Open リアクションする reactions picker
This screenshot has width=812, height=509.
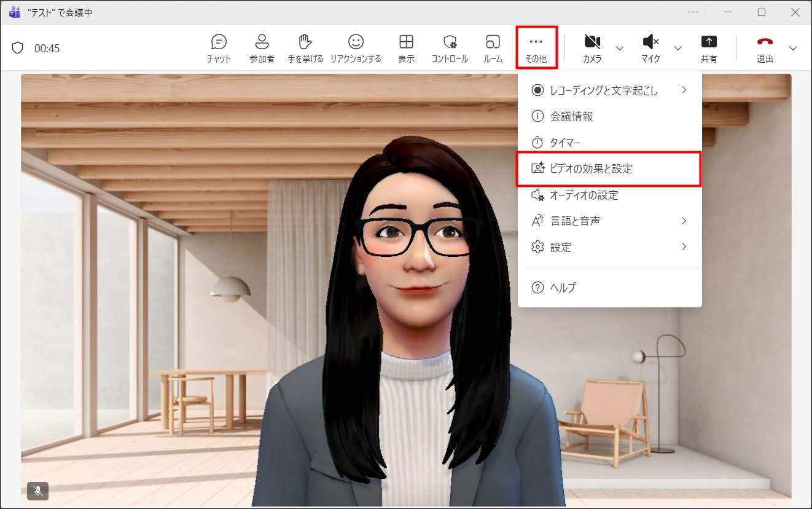coord(356,48)
